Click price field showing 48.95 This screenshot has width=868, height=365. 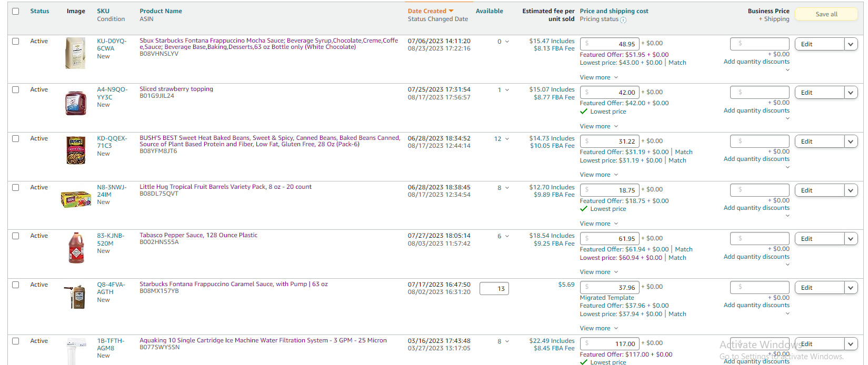(610, 44)
